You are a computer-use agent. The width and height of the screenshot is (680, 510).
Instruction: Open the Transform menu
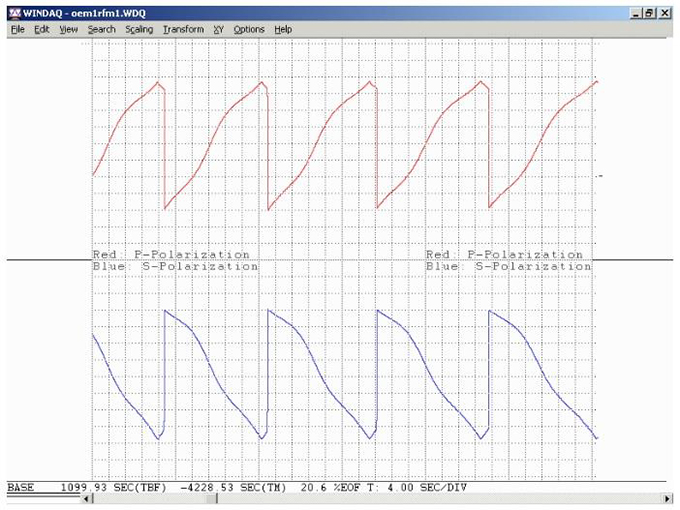183,29
